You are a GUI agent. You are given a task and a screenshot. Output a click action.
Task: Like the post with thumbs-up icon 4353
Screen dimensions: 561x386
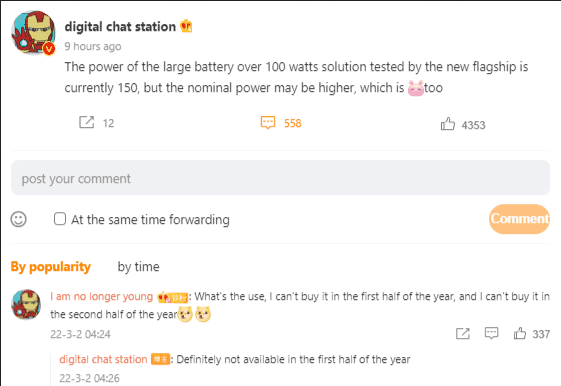click(448, 124)
